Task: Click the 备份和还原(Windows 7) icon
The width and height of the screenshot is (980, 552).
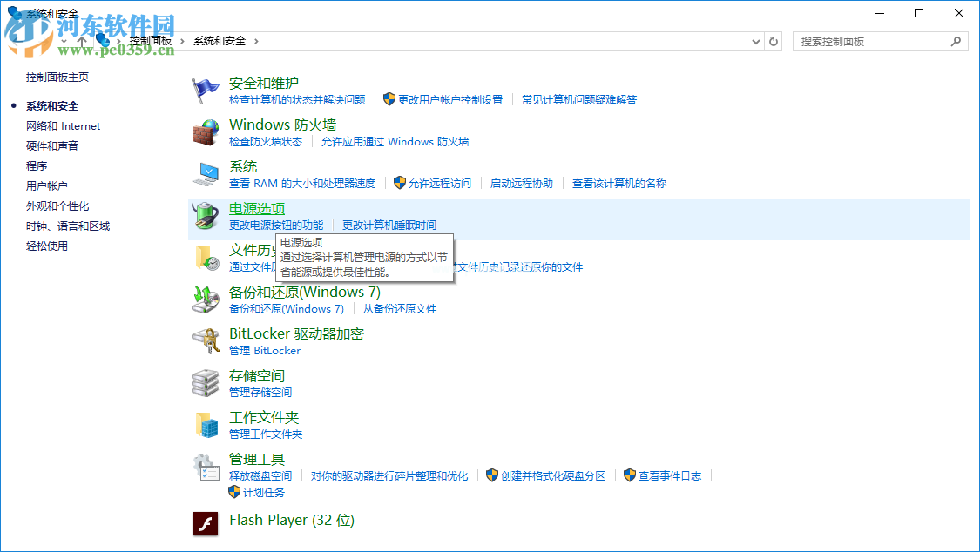Action: pos(206,299)
